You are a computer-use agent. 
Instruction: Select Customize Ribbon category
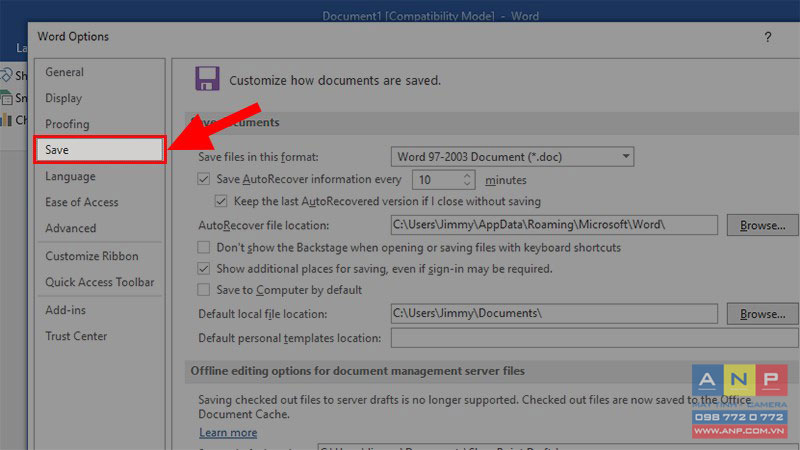tap(100, 256)
